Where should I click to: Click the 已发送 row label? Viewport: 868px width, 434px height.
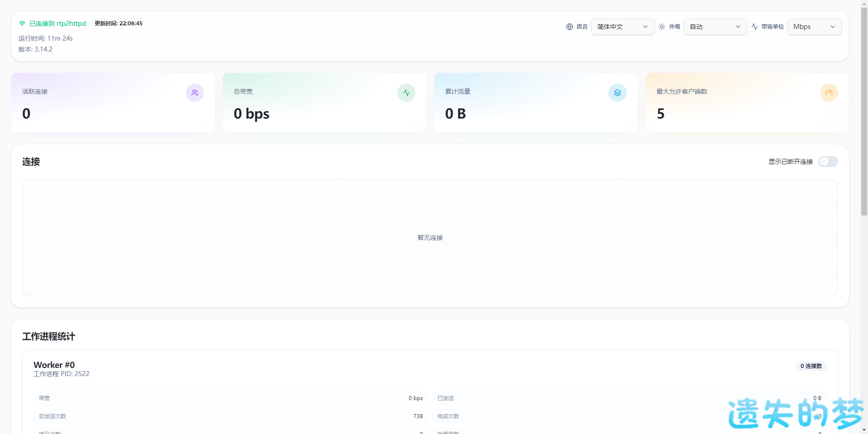click(x=445, y=398)
